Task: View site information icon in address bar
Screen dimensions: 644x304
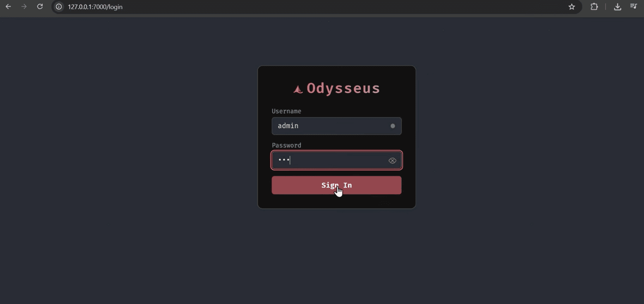Action: coord(59,7)
